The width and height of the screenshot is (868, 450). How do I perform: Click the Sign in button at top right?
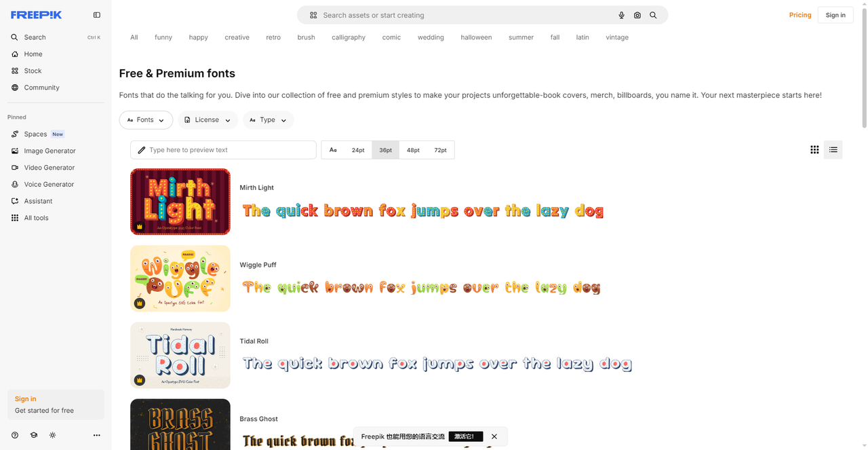tap(835, 15)
